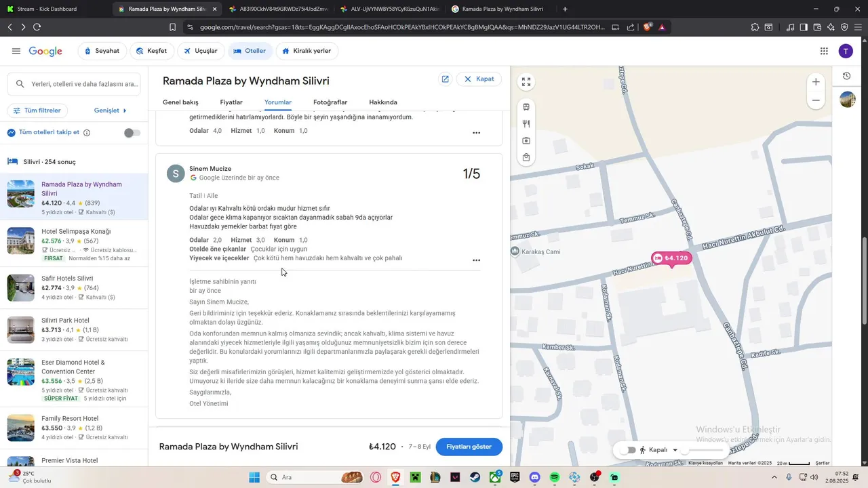Click the Google logo
This screenshot has height=488, width=868.
click(x=45, y=52)
